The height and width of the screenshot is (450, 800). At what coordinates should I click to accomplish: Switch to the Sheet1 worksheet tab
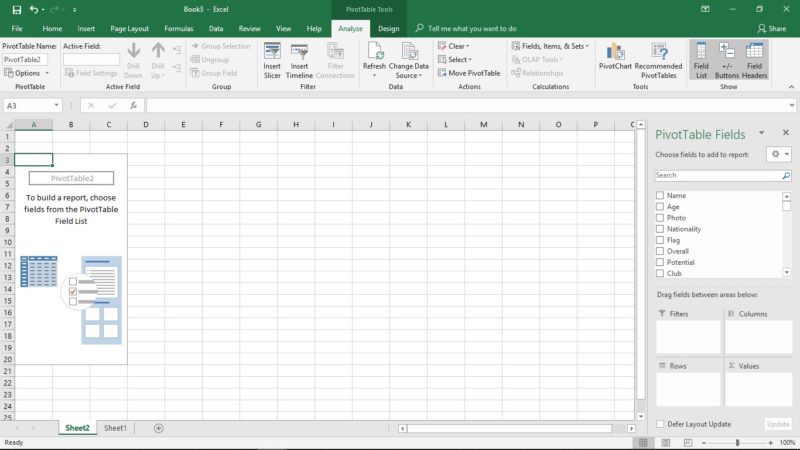[x=115, y=428]
